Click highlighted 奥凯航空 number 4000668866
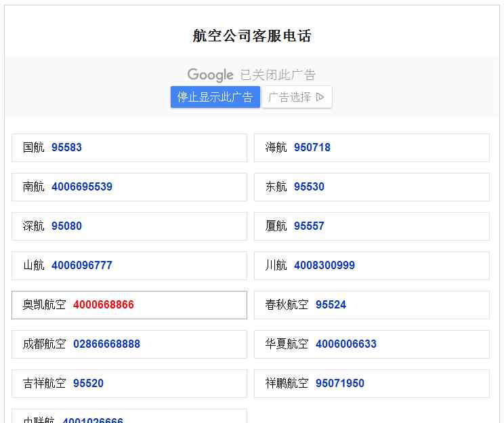The height and width of the screenshot is (423, 504). coord(103,304)
